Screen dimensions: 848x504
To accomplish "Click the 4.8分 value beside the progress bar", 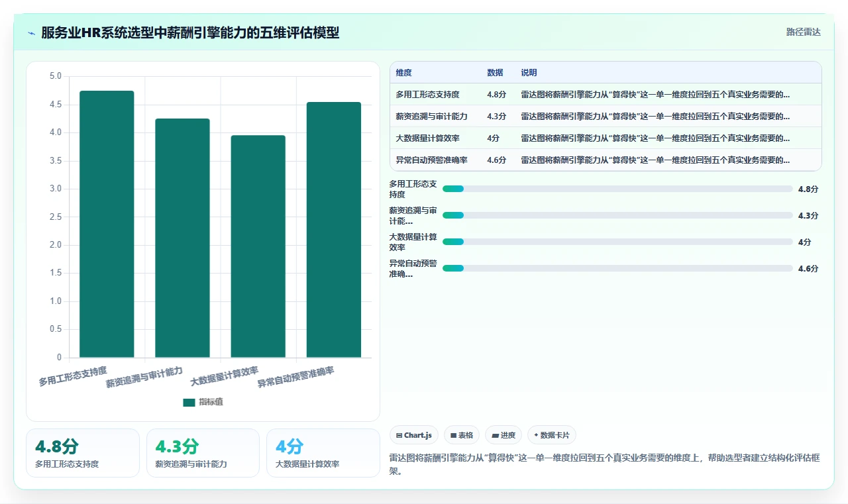I will pyautogui.click(x=808, y=189).
